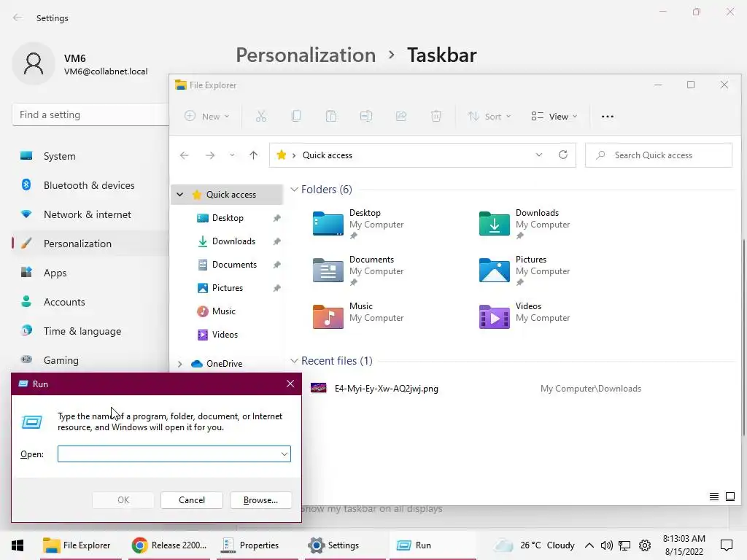This screenshot has height=560, width=747.
Task: Switch to large thumbnails view icon
Action: [x=729, y=497]
